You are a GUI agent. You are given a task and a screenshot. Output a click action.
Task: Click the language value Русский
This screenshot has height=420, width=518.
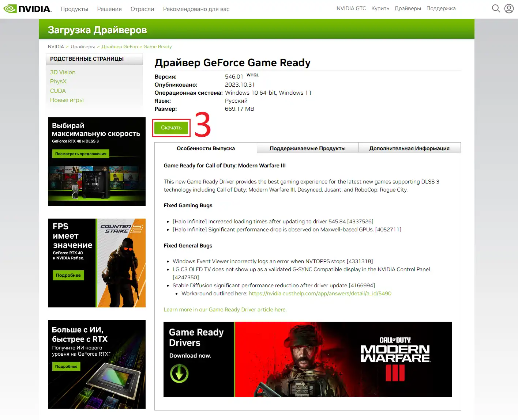pyautogui.click(x=236, y=101)
